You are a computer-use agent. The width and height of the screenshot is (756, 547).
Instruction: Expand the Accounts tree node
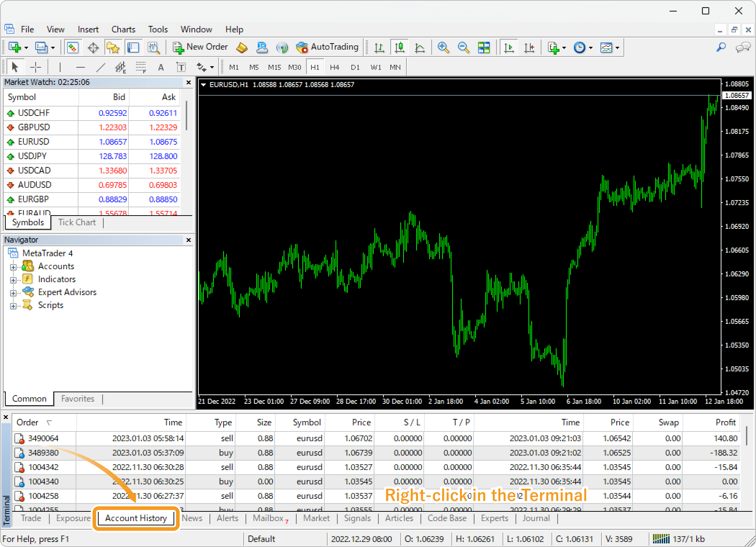[13, 267]
